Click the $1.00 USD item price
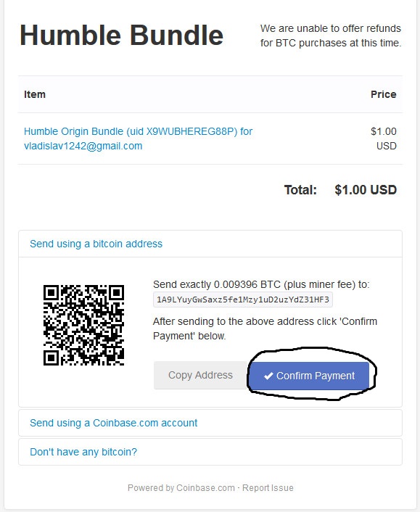The width and height of the screenshot is (420, 512). pyautogui.click(x=384, y=139)
